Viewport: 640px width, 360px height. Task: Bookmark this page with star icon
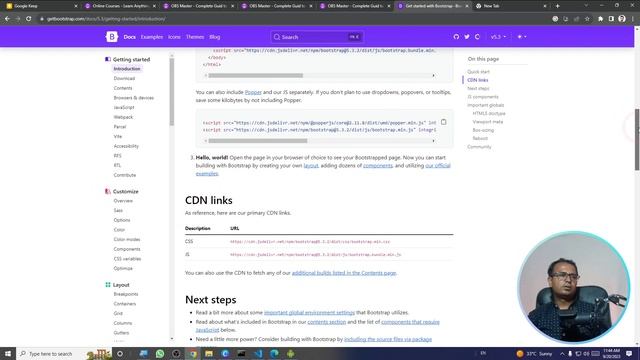[x=587, y=19]
